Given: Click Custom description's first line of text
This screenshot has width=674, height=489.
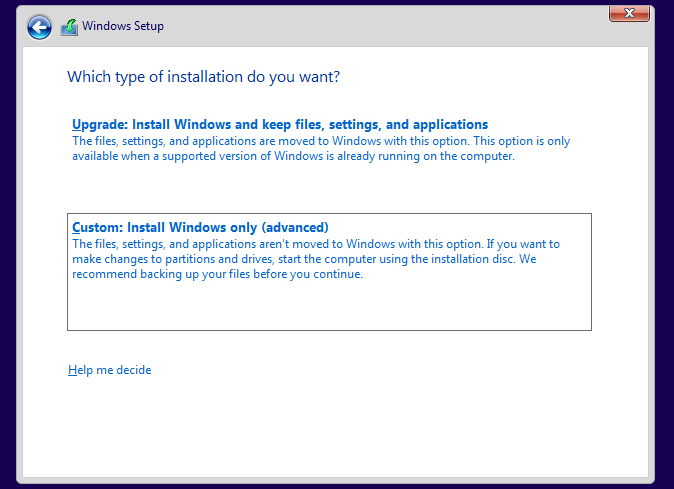Looking at the screenshot, I should pyautogui.click(x=315, y=244).
